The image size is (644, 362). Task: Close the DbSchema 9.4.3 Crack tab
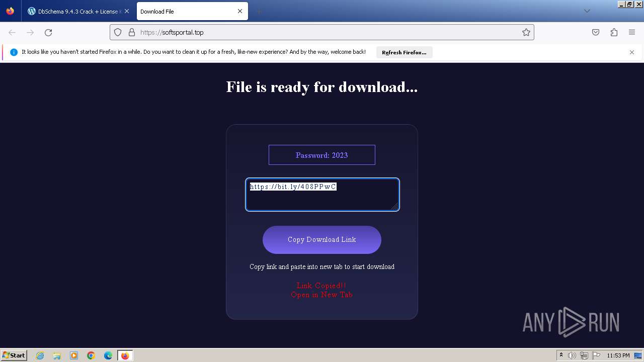point(127,11)
